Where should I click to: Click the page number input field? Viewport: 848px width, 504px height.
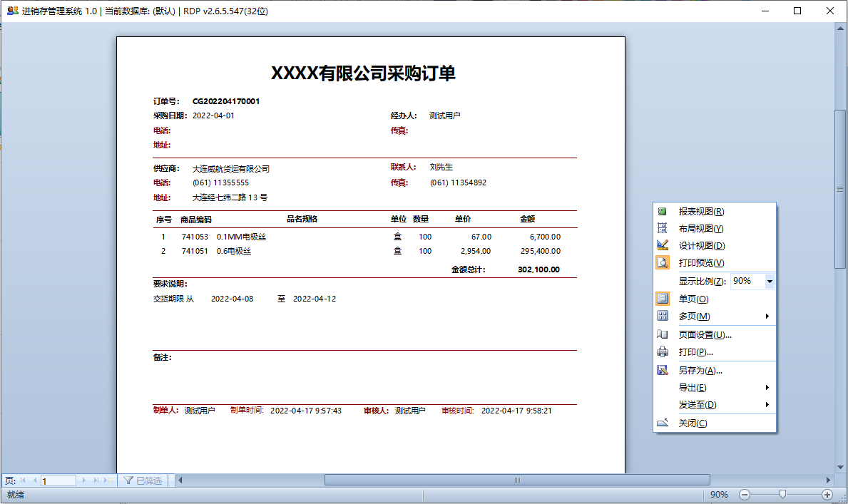58,481
